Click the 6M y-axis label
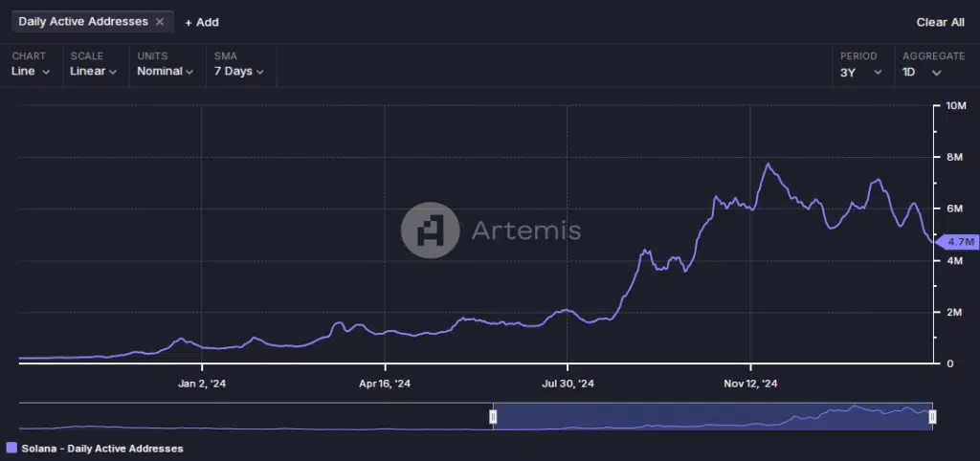980x461 pixels. coord(954,209)
